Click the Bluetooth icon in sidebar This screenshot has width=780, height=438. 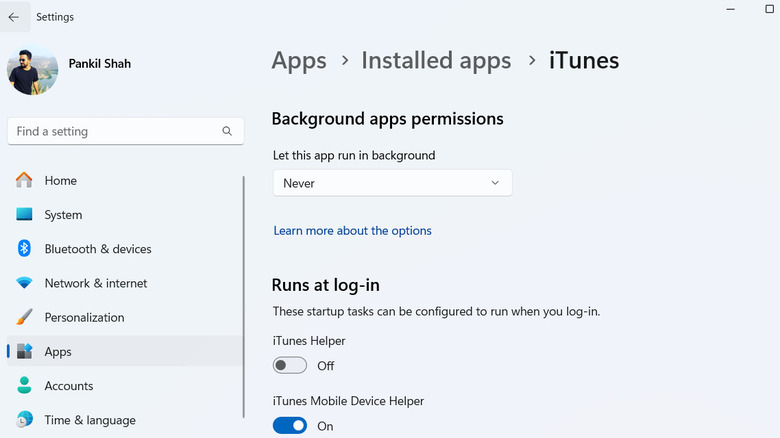(x=25, y=249)
